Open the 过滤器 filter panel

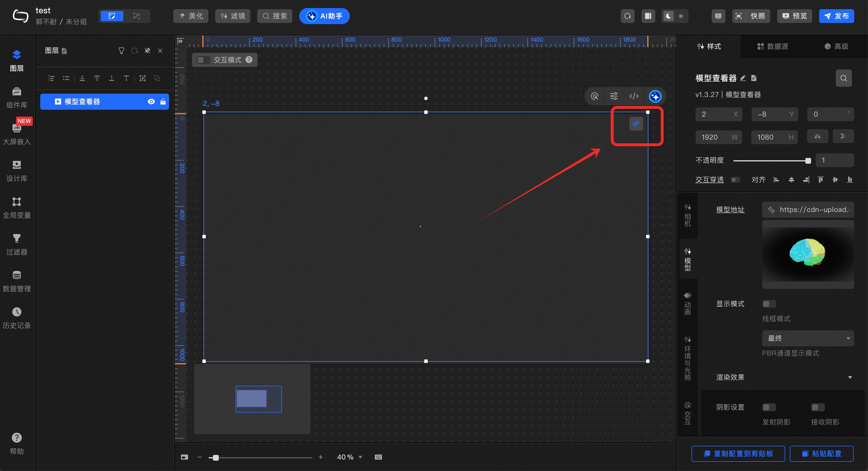click(16, 244)
